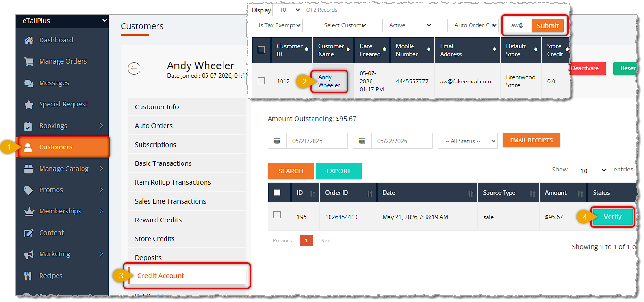644x302 pixels.
Task: Open the Auto Order Customer dropdown
Action: 473,25
